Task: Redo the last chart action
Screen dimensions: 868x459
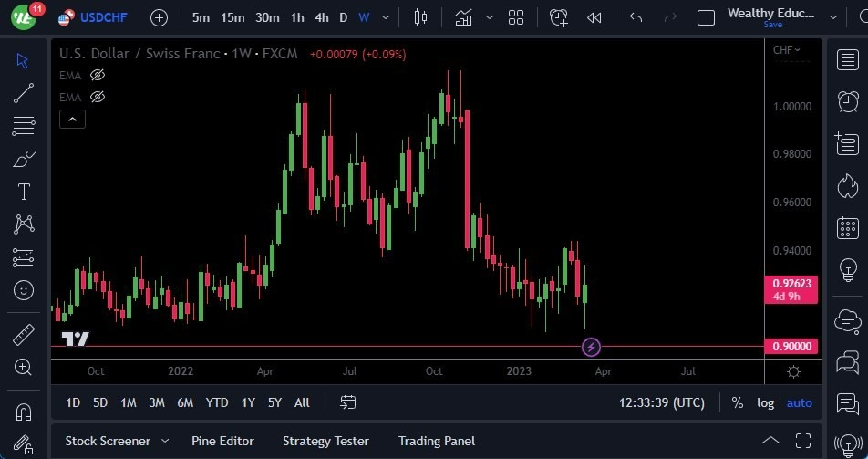Action: point(670,17)
